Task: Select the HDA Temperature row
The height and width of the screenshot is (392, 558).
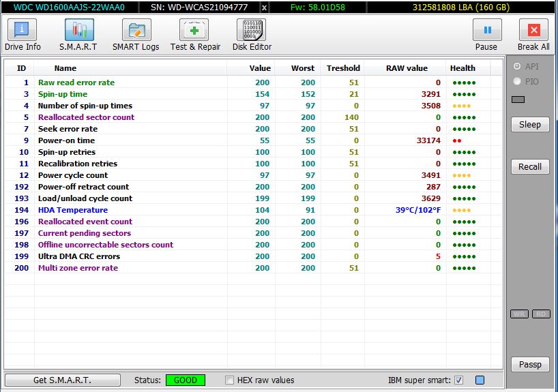Action: pos(254,210)
